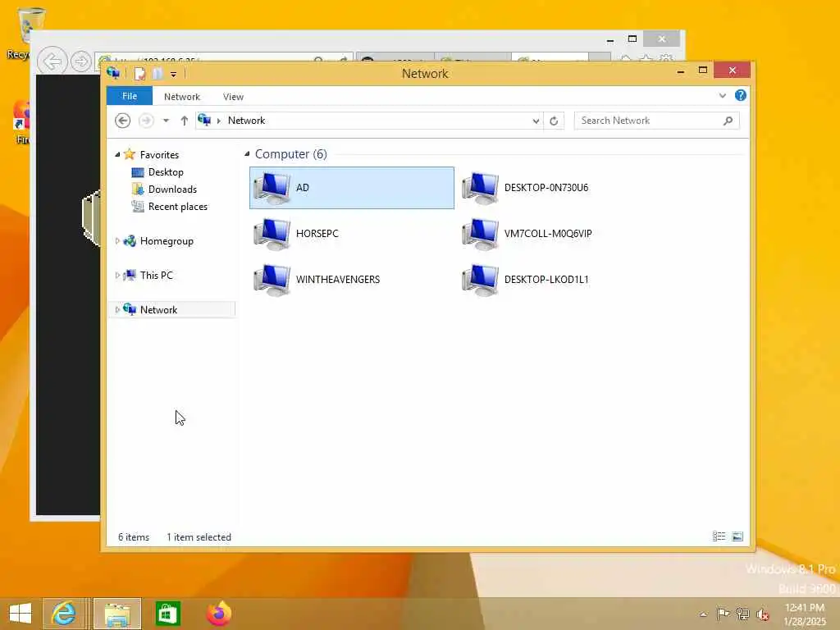Open the Network window system menu icon
Screen dimensions: 840x630
coord(113,73)
